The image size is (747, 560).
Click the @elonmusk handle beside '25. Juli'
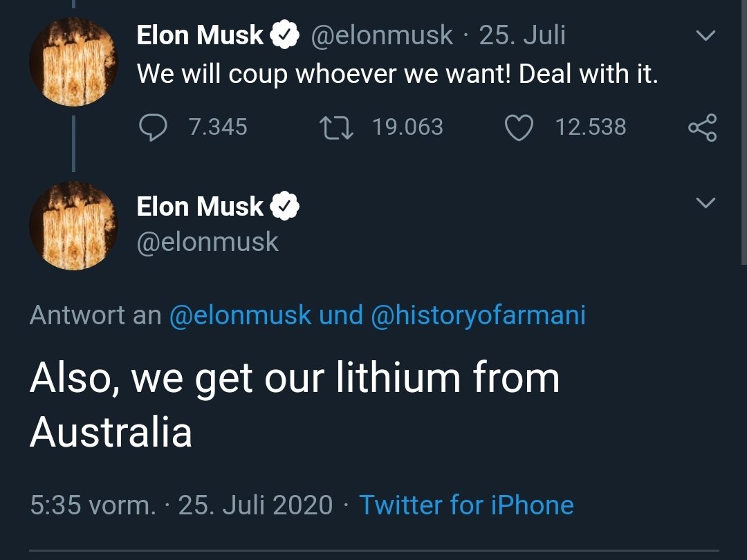click(x=382, y=36)
